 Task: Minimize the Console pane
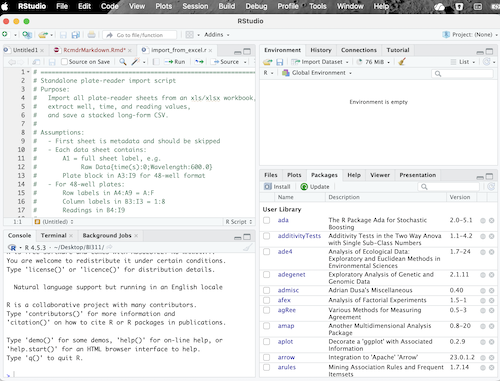(238, 237)
